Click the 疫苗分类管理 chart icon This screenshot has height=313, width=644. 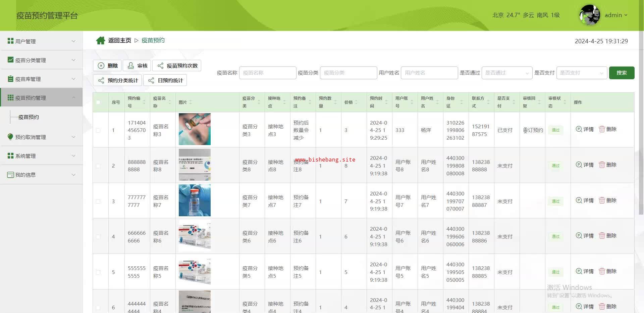[10, 60]
